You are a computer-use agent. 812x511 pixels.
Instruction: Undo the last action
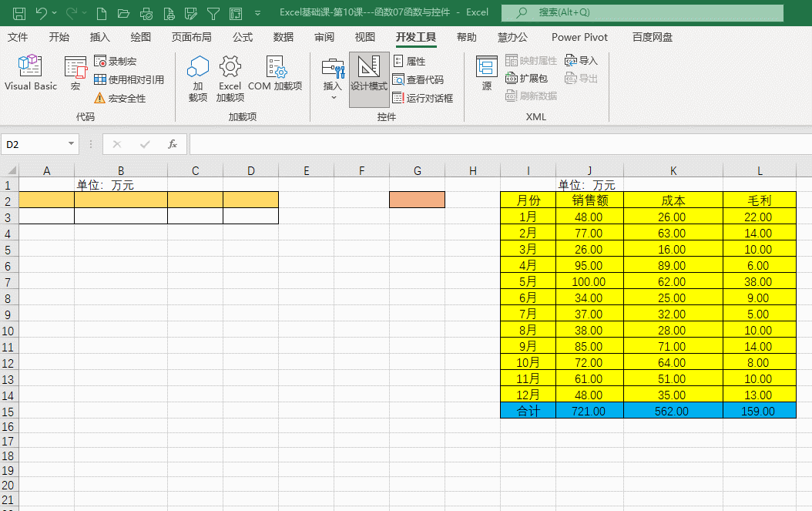pos(42,13)
